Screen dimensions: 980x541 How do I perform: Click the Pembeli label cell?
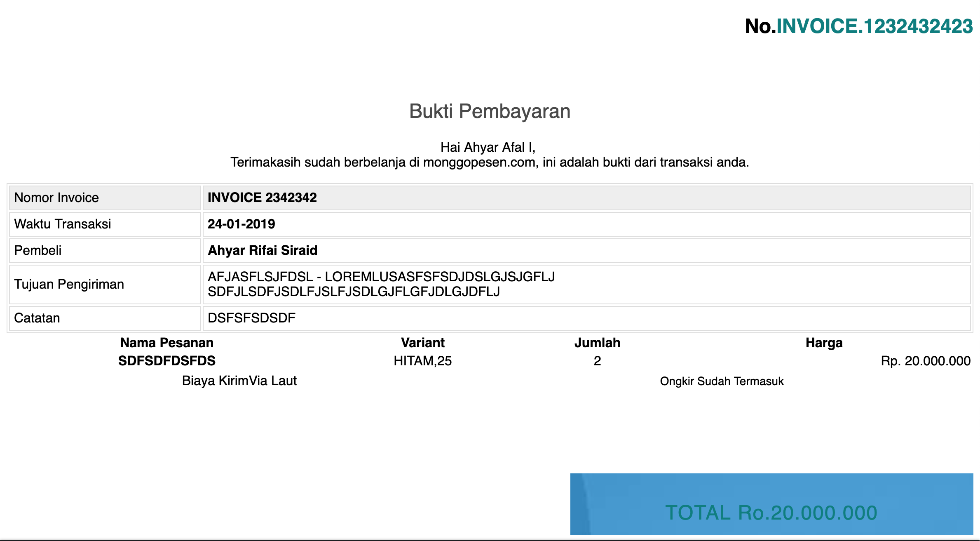click(105, 251)
